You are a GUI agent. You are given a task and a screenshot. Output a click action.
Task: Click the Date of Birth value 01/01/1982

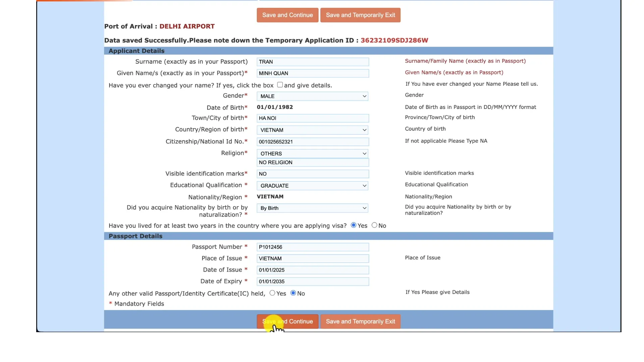(275, 107)
